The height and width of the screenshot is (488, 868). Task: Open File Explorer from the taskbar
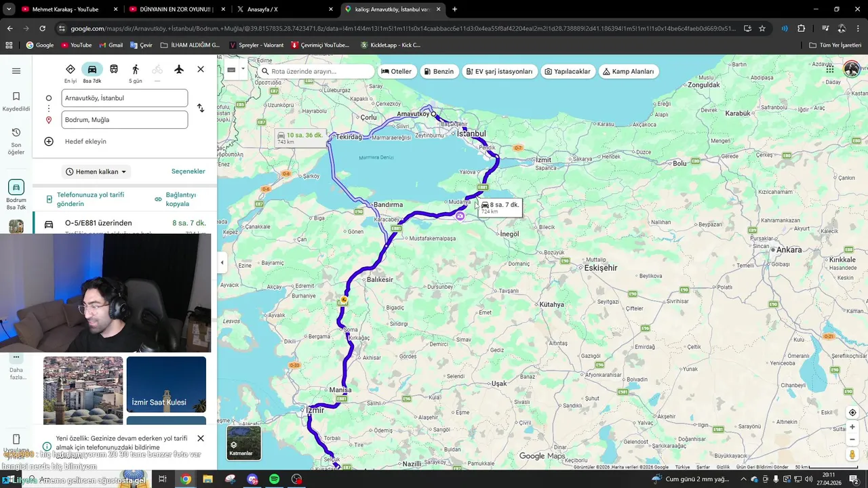208,479
